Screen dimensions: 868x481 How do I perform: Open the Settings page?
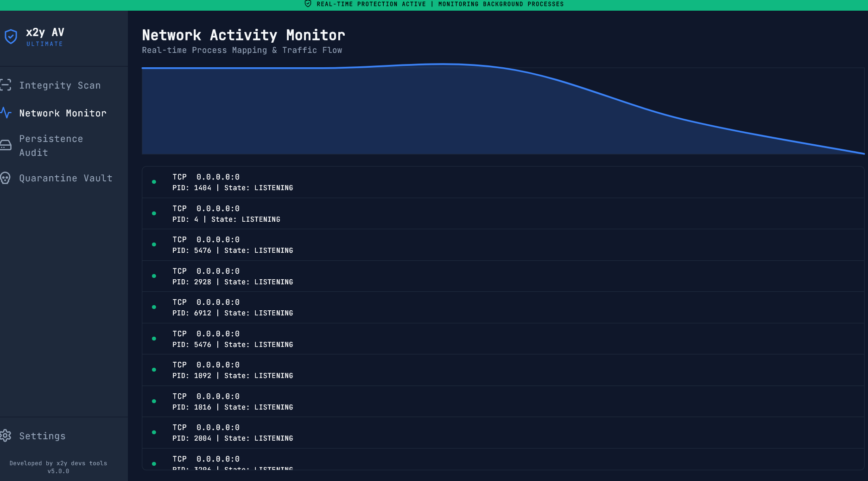click(42, 436)
